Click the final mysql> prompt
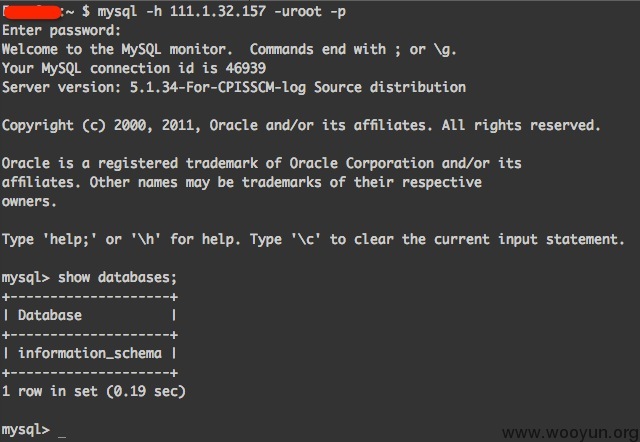This screenshot has width=640, height=442. tap(26, 430)
